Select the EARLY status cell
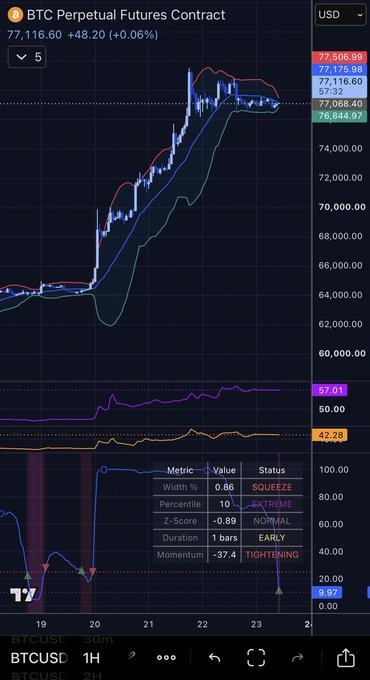The width and height of the screenshot is (370, 680). [x=272, y=538]
